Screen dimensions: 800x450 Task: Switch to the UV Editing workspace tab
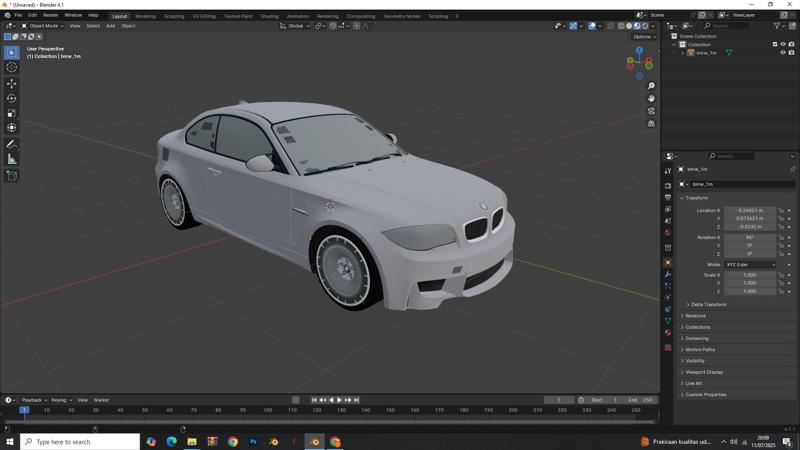[204, 16]
